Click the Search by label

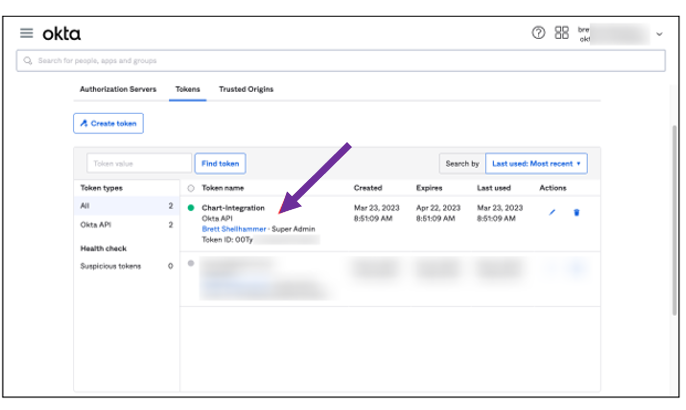462,164
